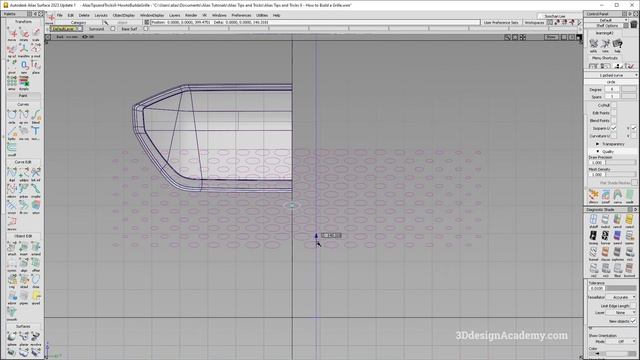Open the Category dropdown
This screenshot has height=360, width=640.
click(x=79, y=23)
